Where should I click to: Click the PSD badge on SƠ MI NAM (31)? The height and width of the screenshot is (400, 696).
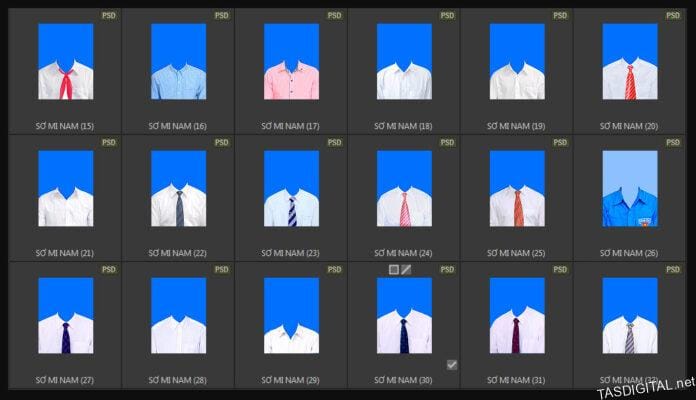[x=560, y=269]
